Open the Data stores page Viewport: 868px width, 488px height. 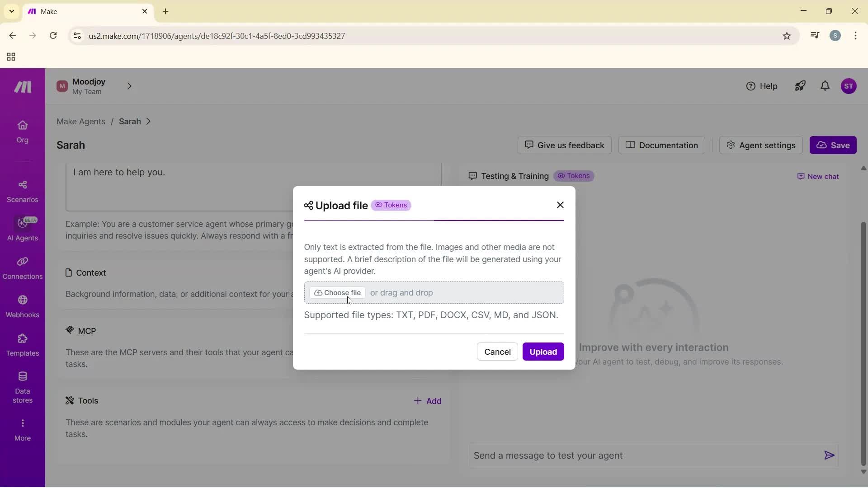22,387
